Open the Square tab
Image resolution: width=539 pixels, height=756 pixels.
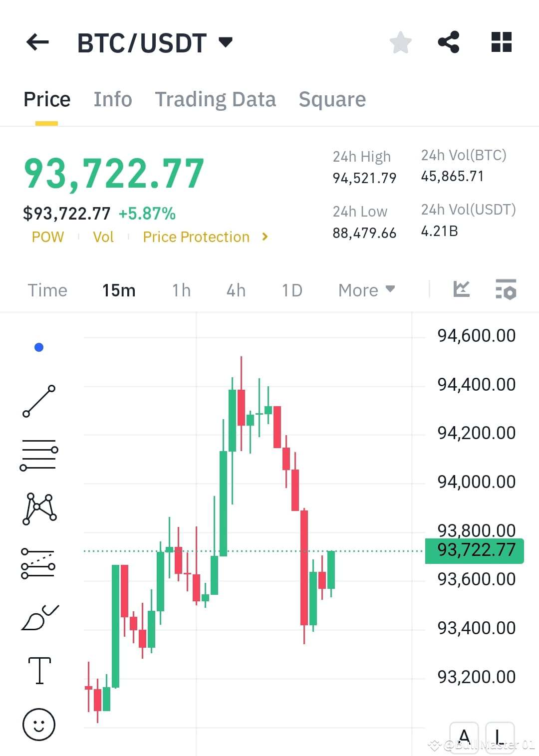pos(332,99)
